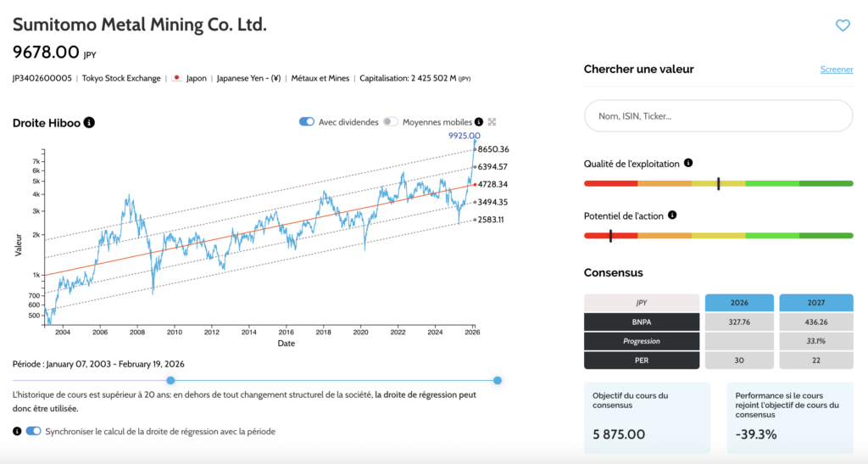Screen dimensions: 868x464
Task: Select the 2026 consensus column header
Action: point(739,303)
